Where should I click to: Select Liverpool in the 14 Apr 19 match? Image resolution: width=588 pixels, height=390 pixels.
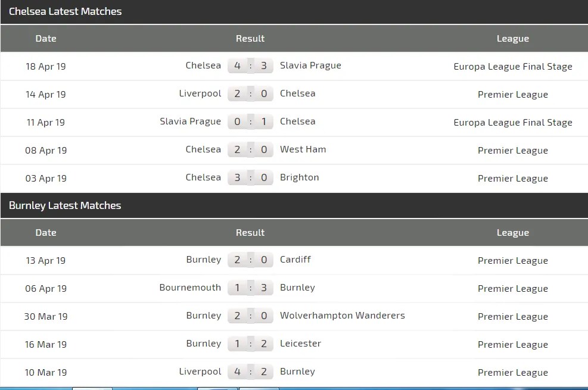click(x=200, y=93)
